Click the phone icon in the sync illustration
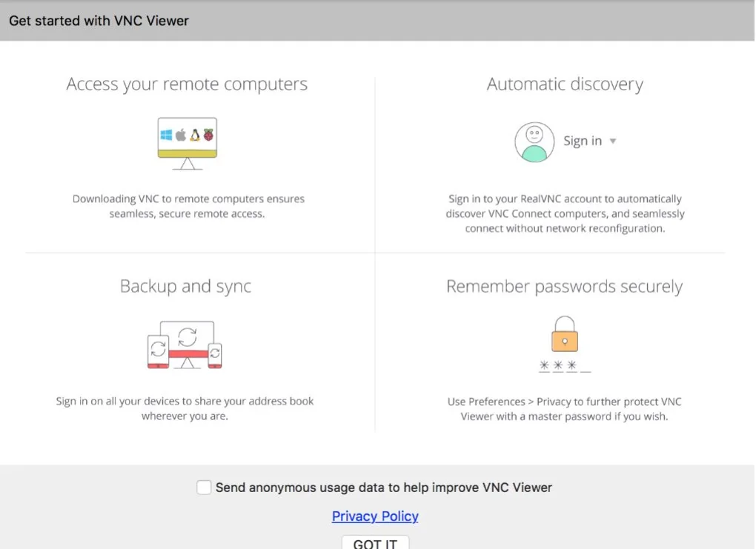The image size is (756, 549). (215, 354)
